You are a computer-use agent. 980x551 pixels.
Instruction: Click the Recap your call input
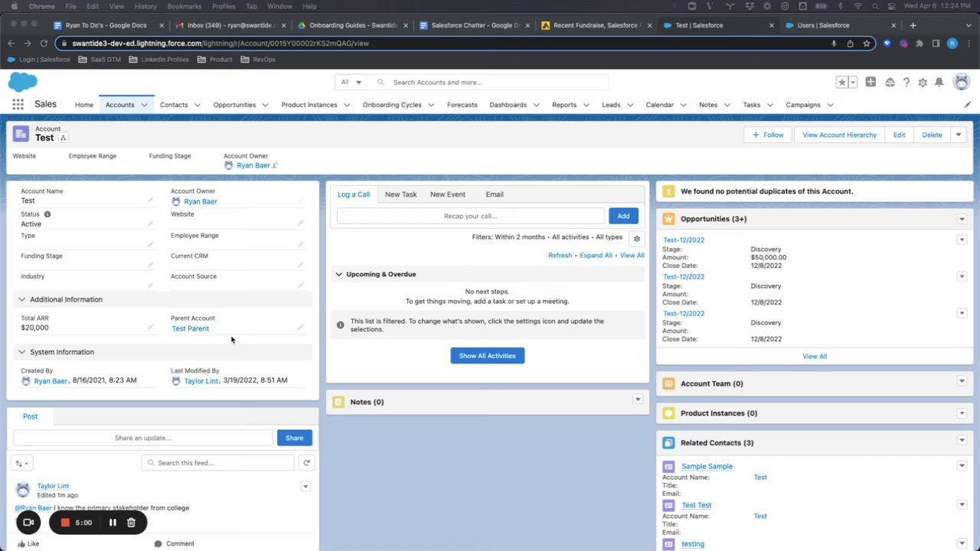pyautogui.click(x=471, y=216)
